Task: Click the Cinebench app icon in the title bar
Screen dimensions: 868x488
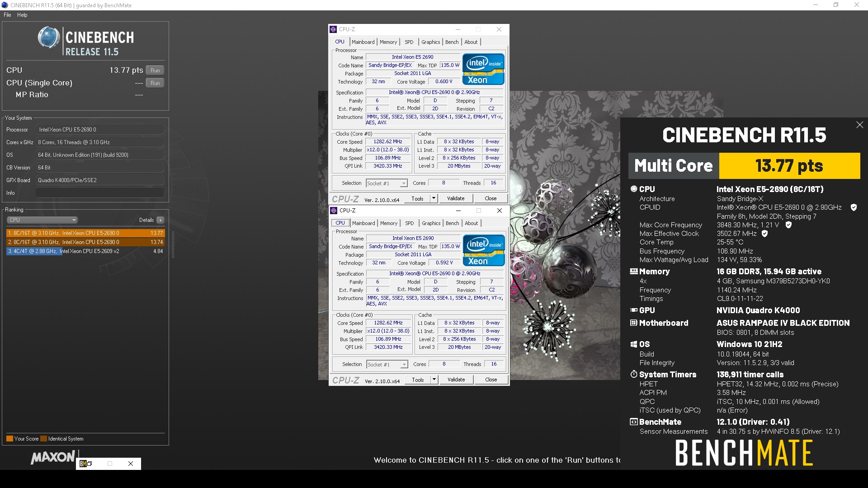Action: pyautogui.click(x=5, y=5)
